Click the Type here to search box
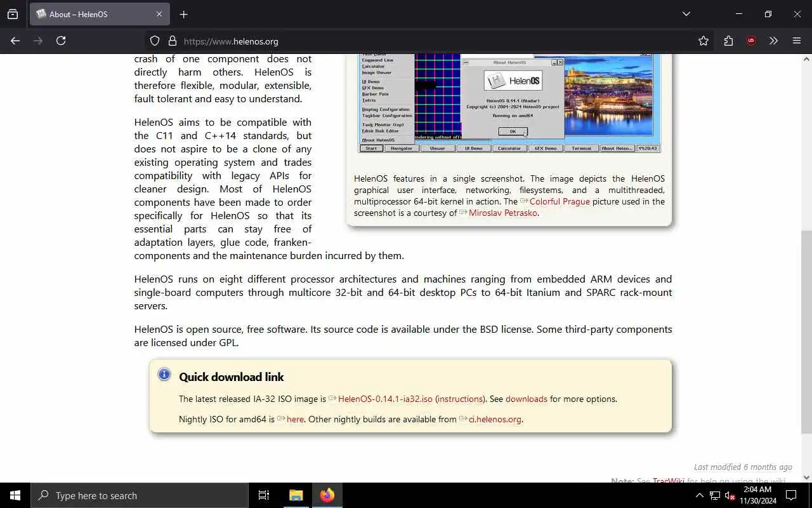 tap(140, 495)
